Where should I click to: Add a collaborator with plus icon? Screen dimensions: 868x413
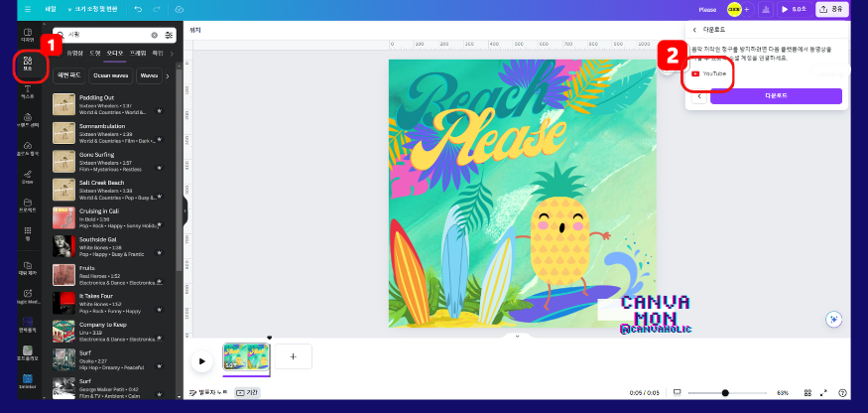[x=747, y=9]
